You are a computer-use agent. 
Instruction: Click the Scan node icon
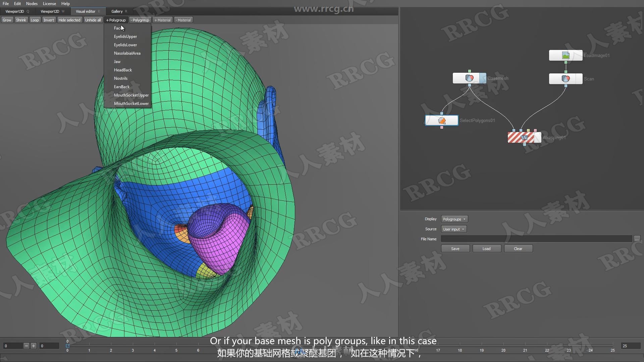pos(566,79)
